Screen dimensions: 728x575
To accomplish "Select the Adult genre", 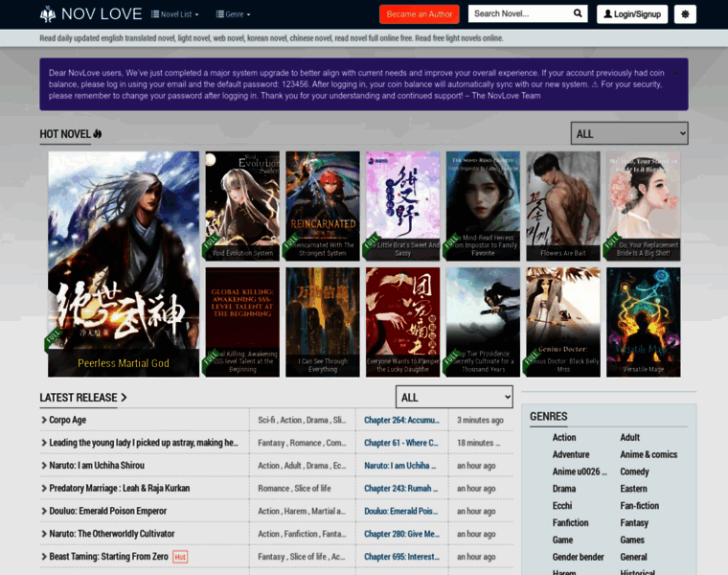I will (x=629, y=437).
